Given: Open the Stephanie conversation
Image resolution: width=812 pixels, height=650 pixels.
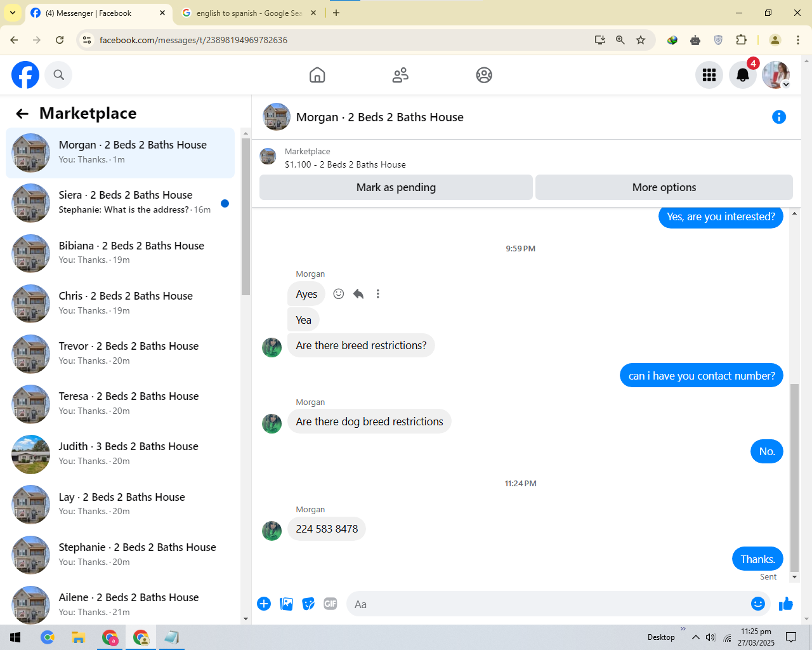Looking at the screenshot, I should click(121, 555).
